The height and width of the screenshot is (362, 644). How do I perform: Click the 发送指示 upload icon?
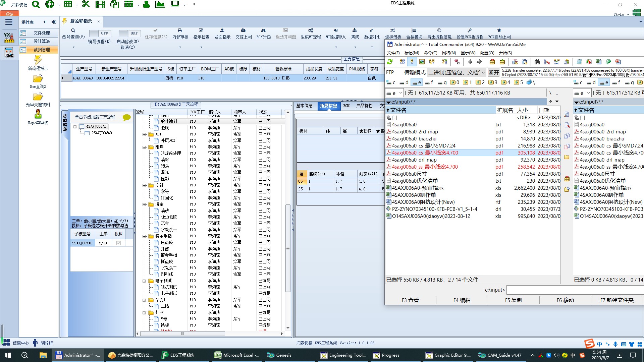click(x=222, y=31)
